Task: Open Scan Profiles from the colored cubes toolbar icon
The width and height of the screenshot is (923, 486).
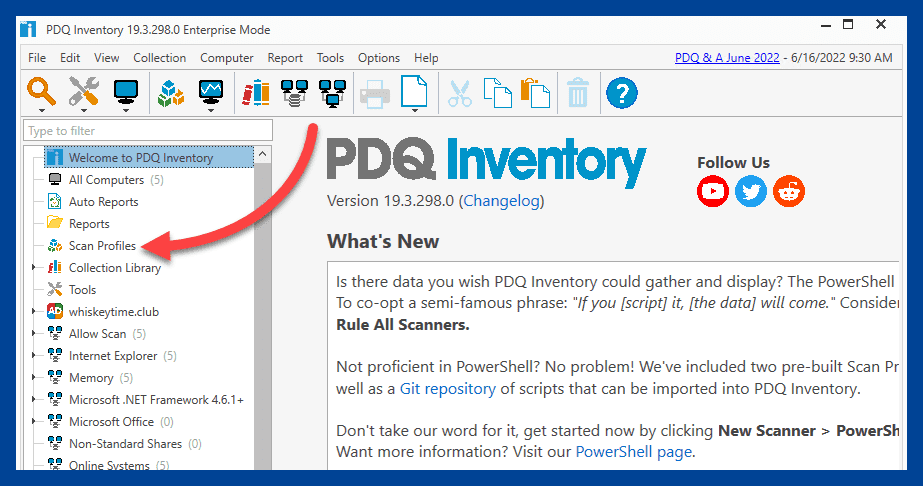Action: pyautogui.click(x=171, y=94)
